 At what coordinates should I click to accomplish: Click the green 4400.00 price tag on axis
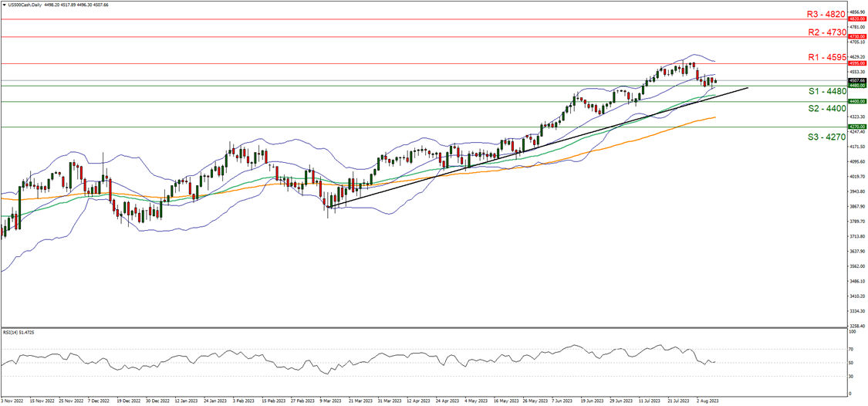click(x=856, y=101)
